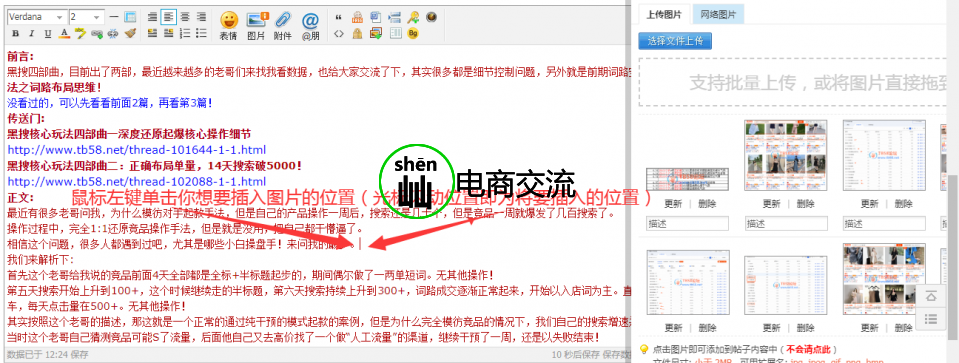Image resolution: width=959 pixels, height=363 pixels.
Task: Apply italic formatting to text
Action: pyautogui.click(x=32, y=33)
